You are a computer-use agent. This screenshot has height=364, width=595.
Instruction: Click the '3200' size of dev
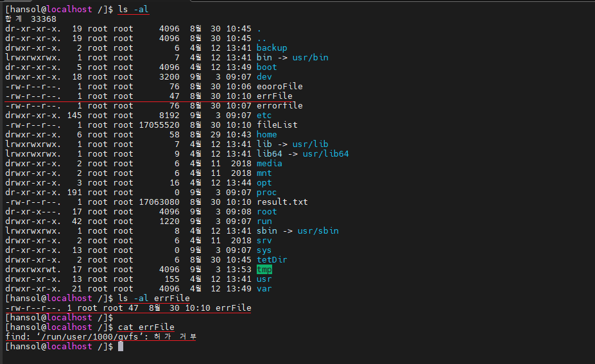(x=169, y=77)
